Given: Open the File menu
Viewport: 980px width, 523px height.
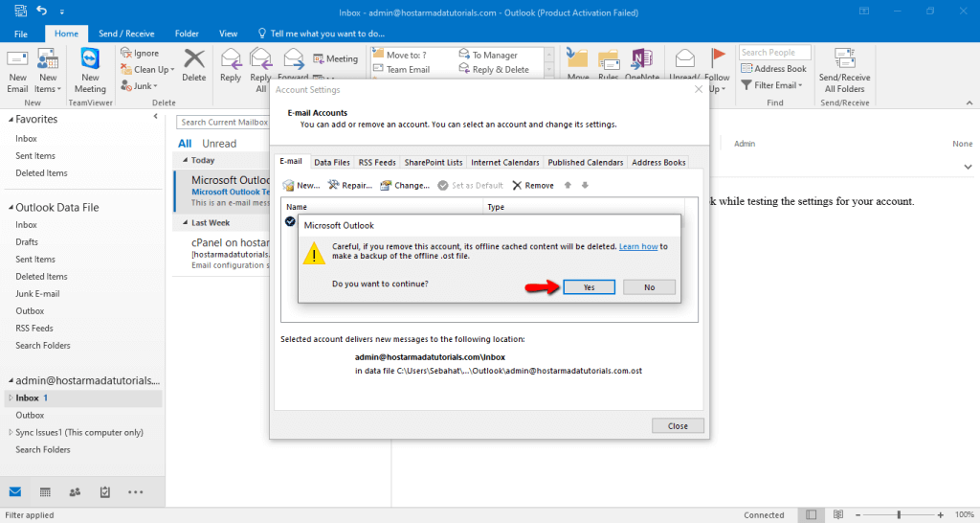Looking at the screenshot, I should click(21, 34).
